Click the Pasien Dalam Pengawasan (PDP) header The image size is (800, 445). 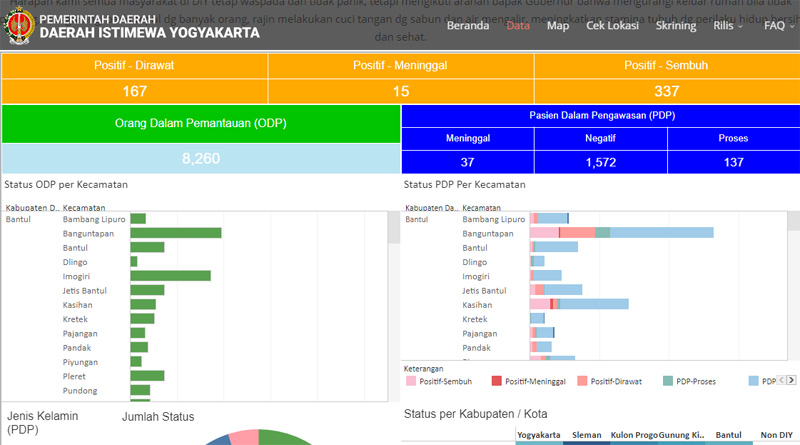click(x=601, y=115)
